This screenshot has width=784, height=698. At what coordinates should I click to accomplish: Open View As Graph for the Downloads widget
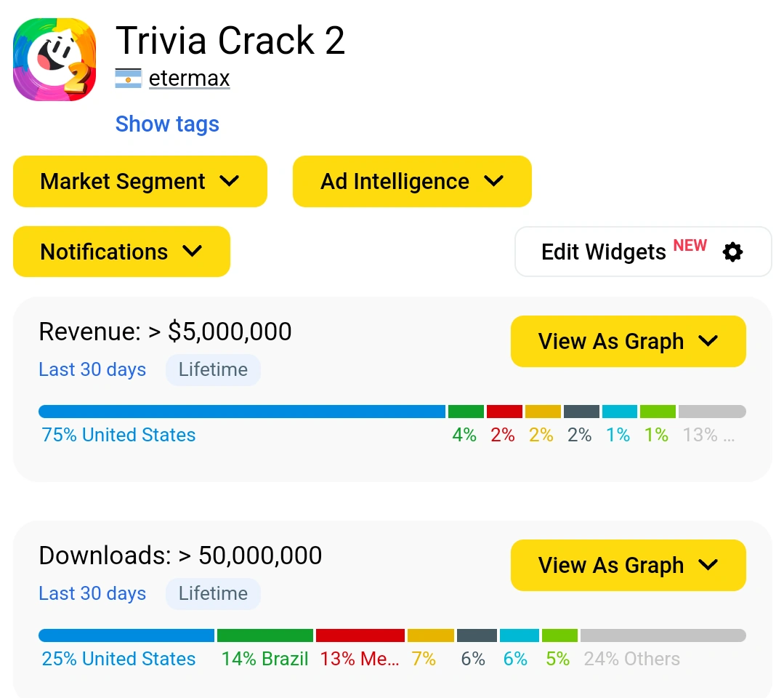point(628,565)
